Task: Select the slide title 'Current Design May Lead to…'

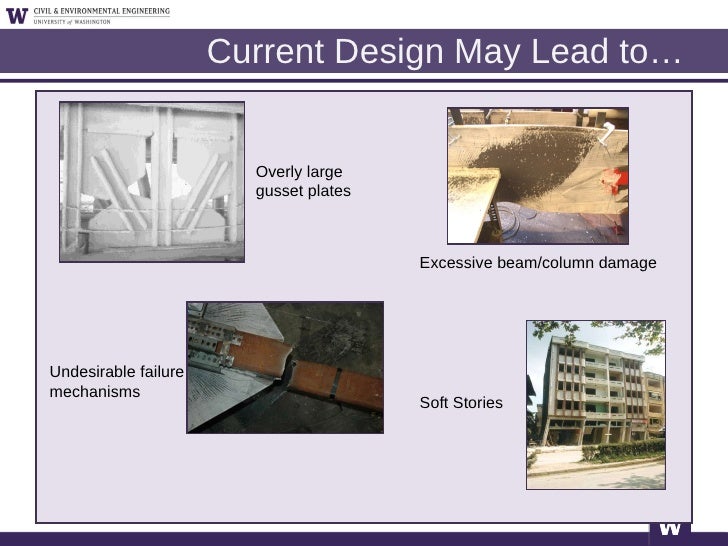Action: point(444,51)
